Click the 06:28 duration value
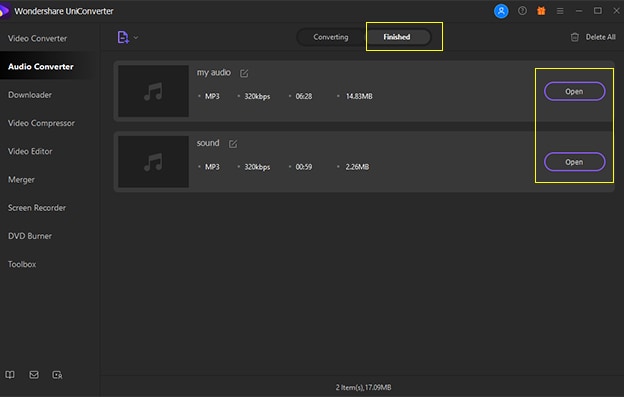This screenshot has height=397, width=624. pos(304,96)
